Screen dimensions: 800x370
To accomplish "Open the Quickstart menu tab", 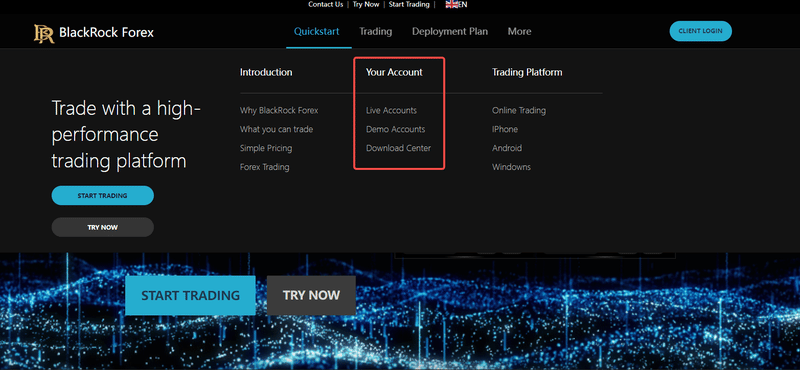I will [x=316, y=32].
